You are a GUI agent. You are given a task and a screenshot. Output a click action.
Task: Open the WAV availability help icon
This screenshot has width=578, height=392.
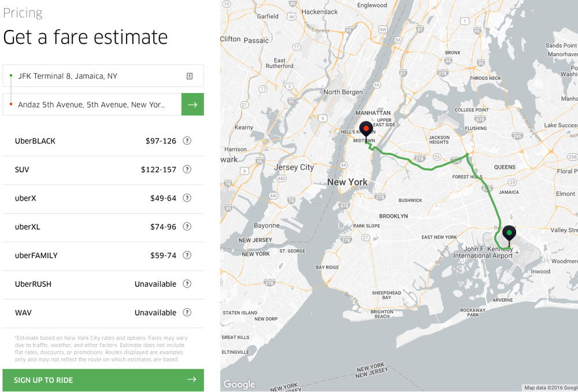187,312
